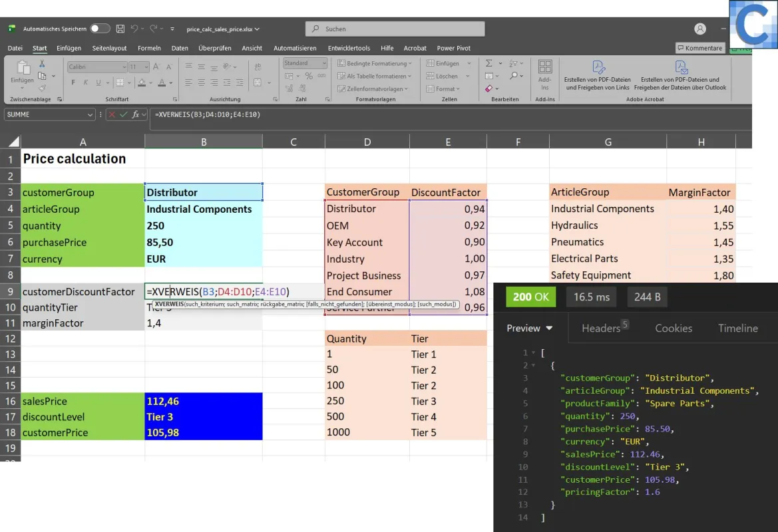The image size is (778, 532).
Task: Confirm formula with the green checkmark
Action: [x=124, y=114]
